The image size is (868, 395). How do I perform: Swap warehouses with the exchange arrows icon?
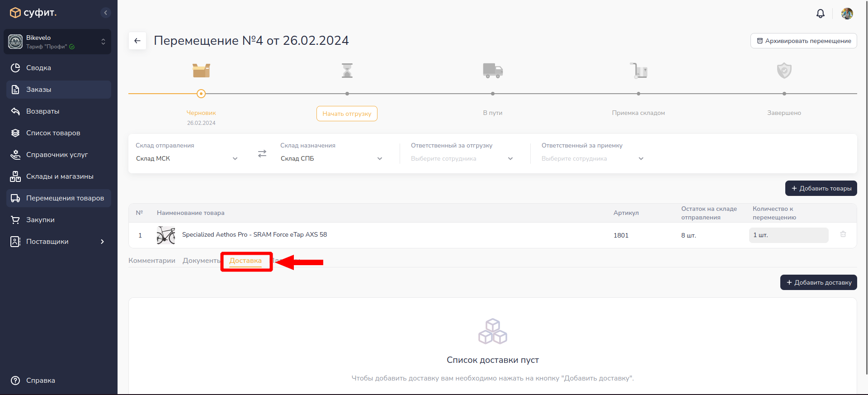point(262,154)
